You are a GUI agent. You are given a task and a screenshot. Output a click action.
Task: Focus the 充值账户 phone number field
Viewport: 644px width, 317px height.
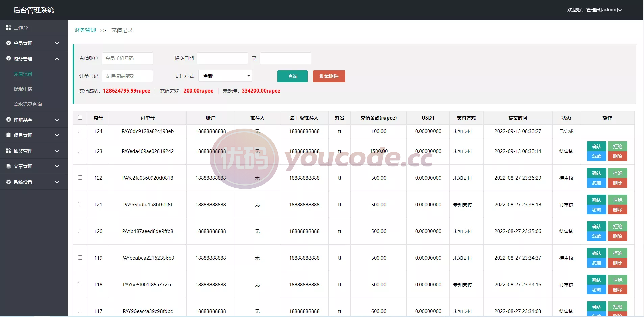127,58
